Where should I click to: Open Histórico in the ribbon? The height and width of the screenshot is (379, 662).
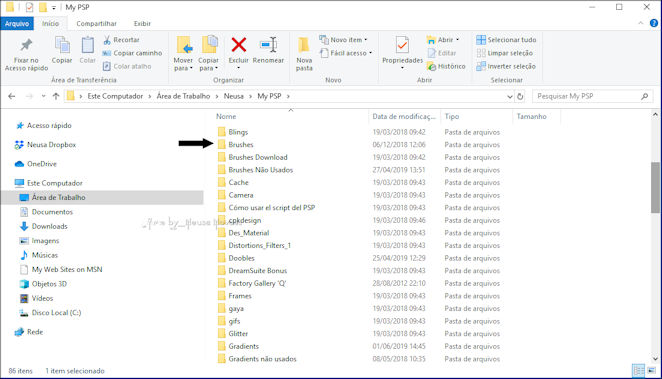(x=446, y=66)
